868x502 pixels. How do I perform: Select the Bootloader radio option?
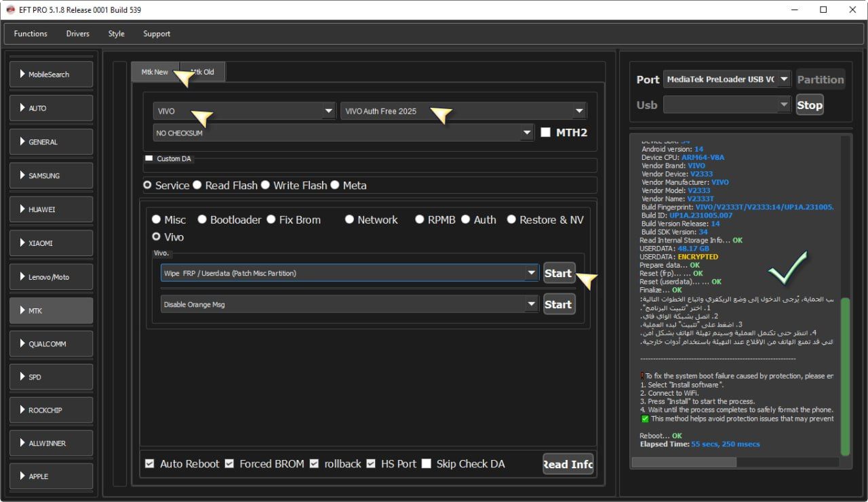pyautogui.click(x=202, y=219)
